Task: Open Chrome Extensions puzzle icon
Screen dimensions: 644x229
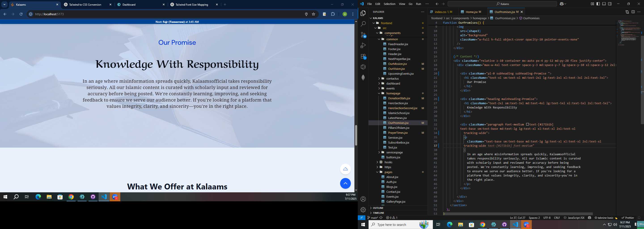Action: pos(333,14)
